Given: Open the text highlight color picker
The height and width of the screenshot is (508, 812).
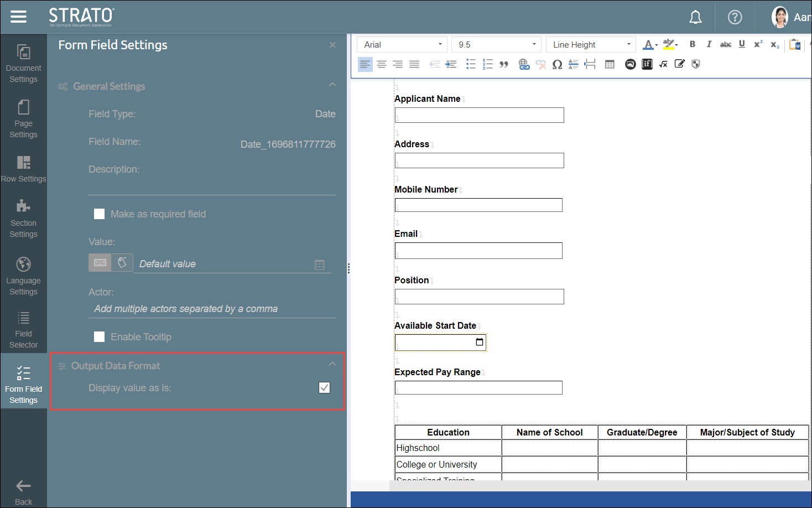Looking at the screenshot, I should 670,44.
